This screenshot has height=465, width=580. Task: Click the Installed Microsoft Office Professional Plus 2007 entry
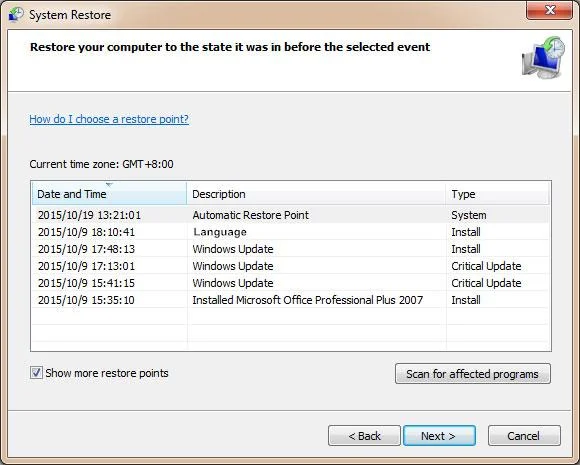[x=307, y=300]
